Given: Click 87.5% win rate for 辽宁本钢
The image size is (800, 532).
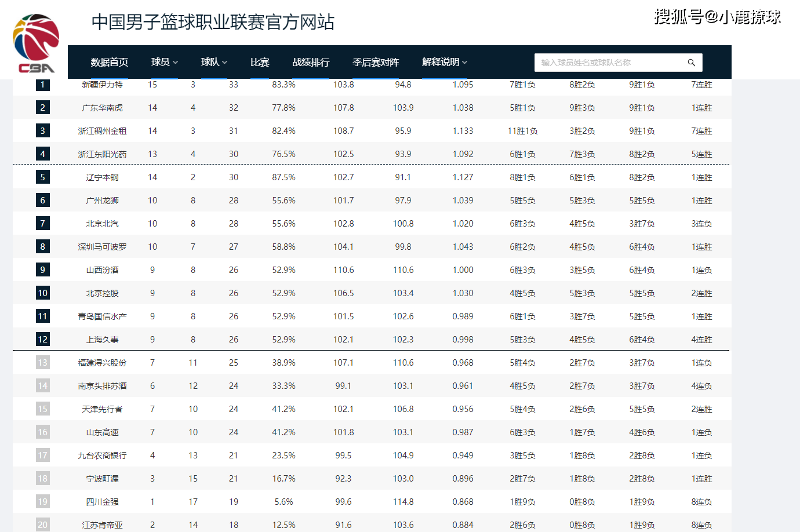Looking at the screenshot, I should coord(283,177).
